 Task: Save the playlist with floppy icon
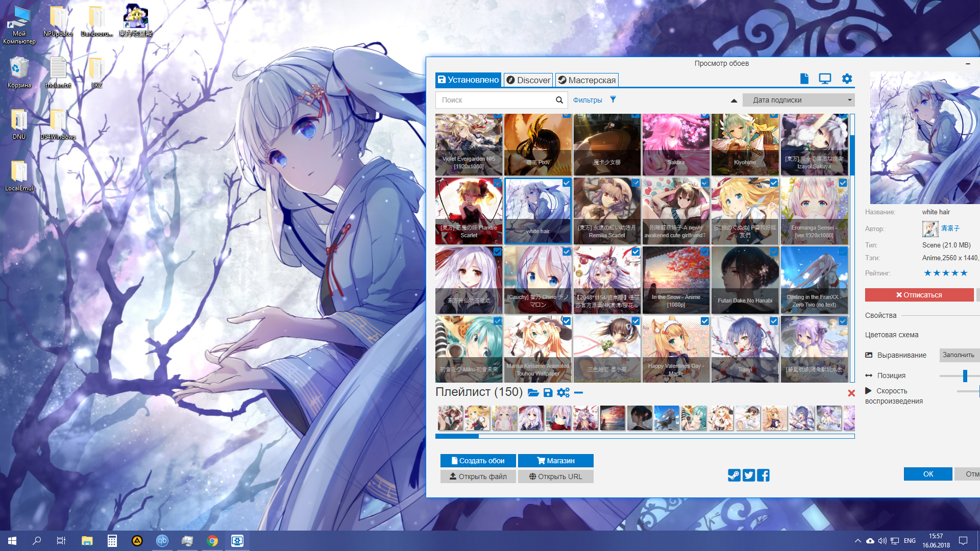pyautogui.click(x=548, y=392)
